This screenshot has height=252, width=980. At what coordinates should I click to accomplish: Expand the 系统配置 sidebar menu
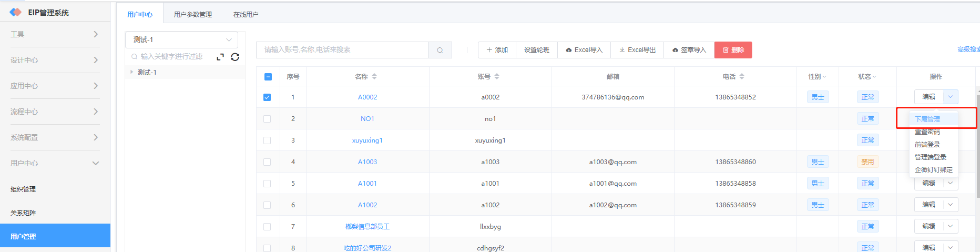tap(55, 137)
